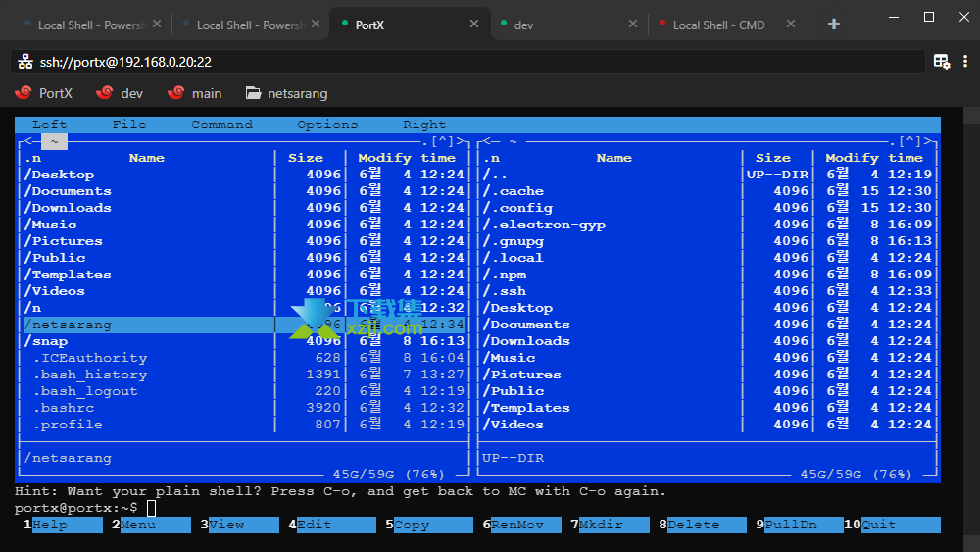Switch to the Local Shell - CMD tab
The height and width of the screenshot is (552, 980).
(718, 25)
